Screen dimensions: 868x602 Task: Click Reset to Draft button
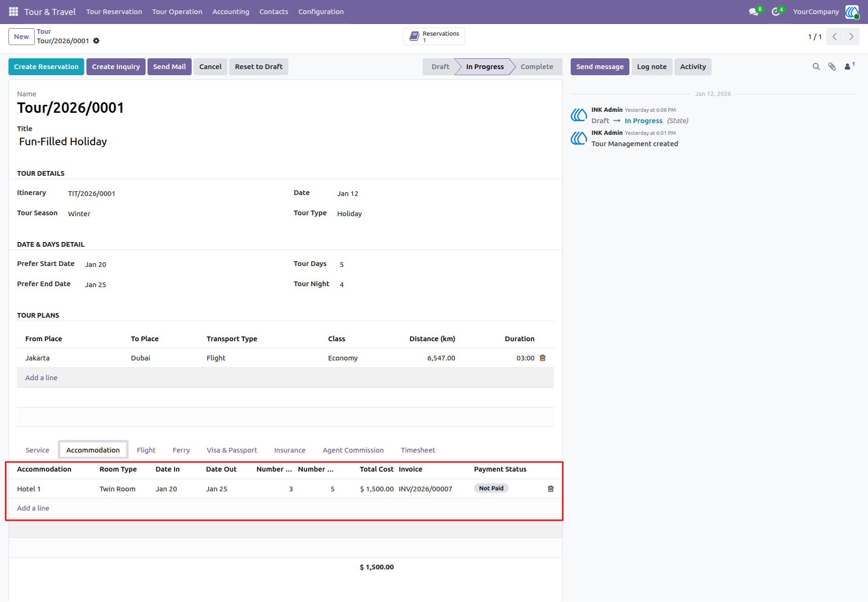point(259,67)
